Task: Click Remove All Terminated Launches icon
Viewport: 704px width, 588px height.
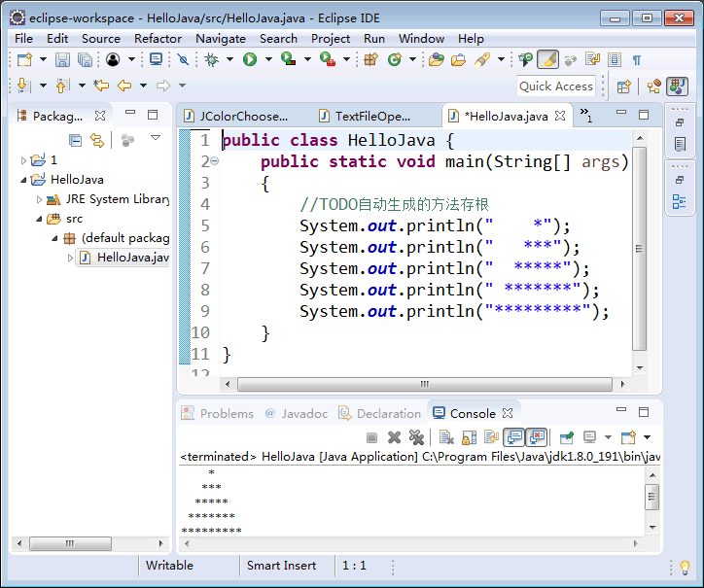Action: [416, 438]
